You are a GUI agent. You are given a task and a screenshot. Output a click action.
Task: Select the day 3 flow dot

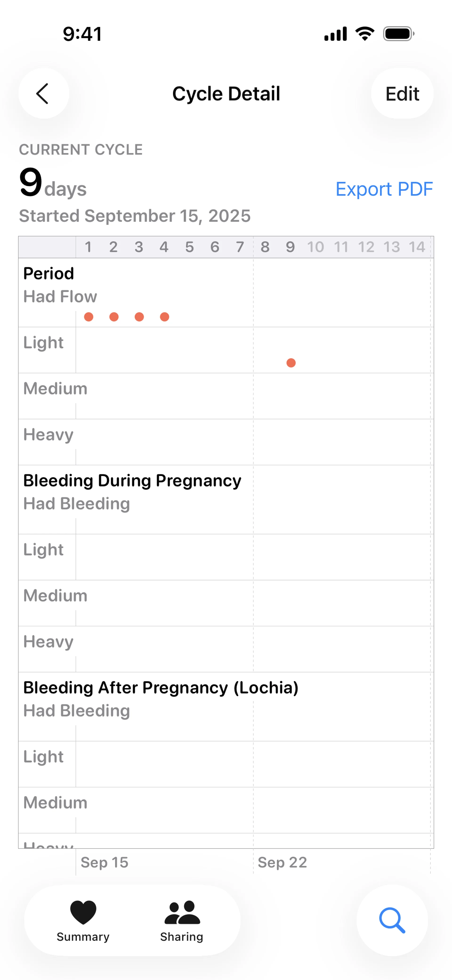click(139, 317)
